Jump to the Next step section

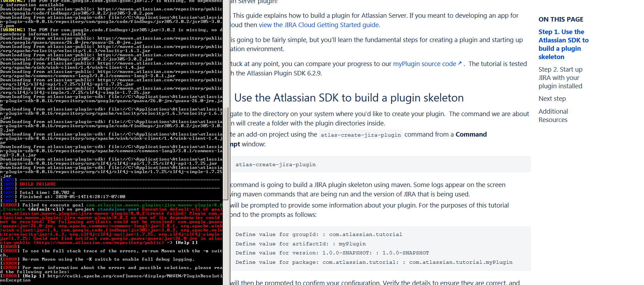click(552, 99)
